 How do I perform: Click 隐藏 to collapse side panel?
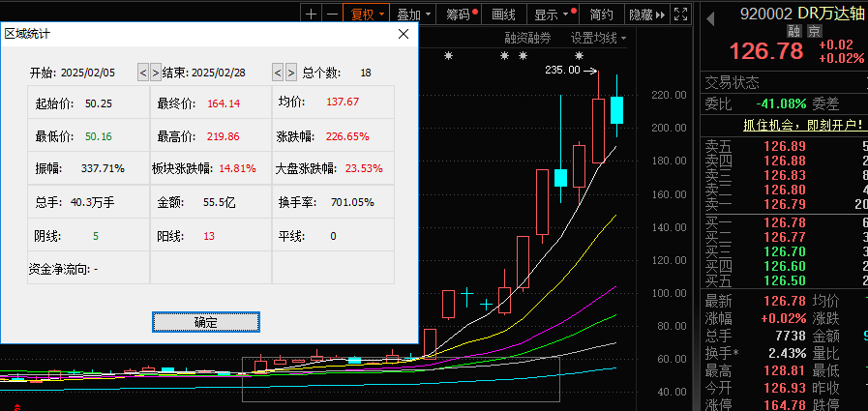pos(646,15)
